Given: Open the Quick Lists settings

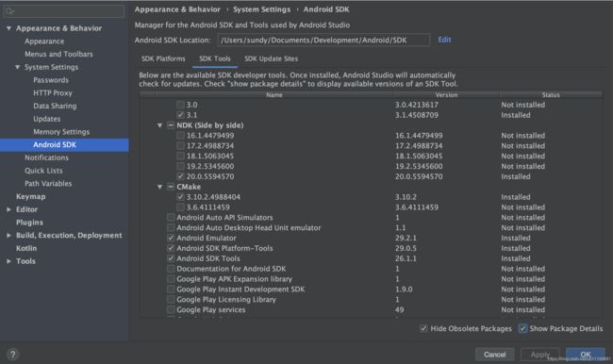Looking at the screenshot, I should point(43,171).
